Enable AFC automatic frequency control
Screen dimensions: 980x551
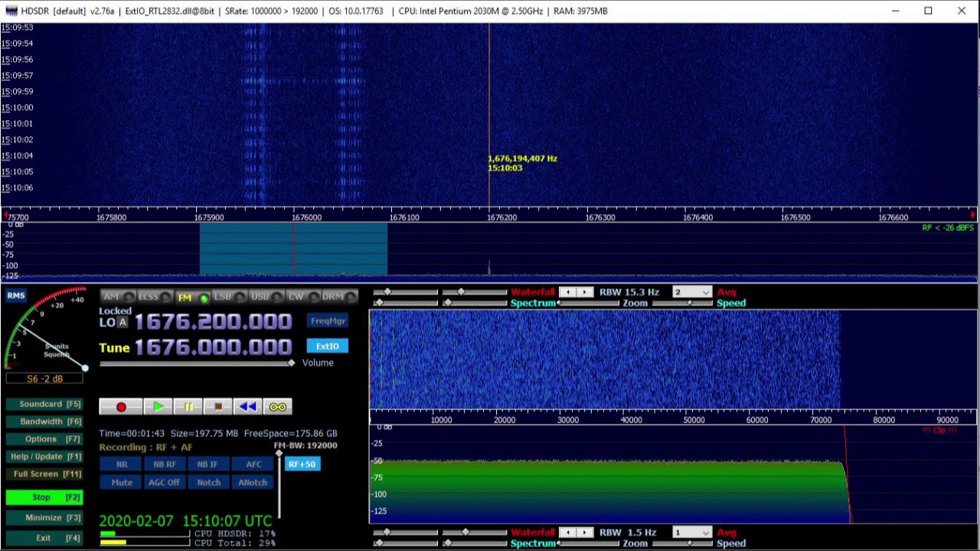click(253, 465)
